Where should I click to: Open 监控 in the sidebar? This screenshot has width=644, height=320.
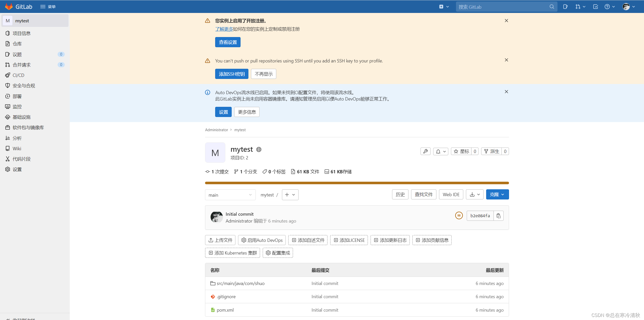35,107
